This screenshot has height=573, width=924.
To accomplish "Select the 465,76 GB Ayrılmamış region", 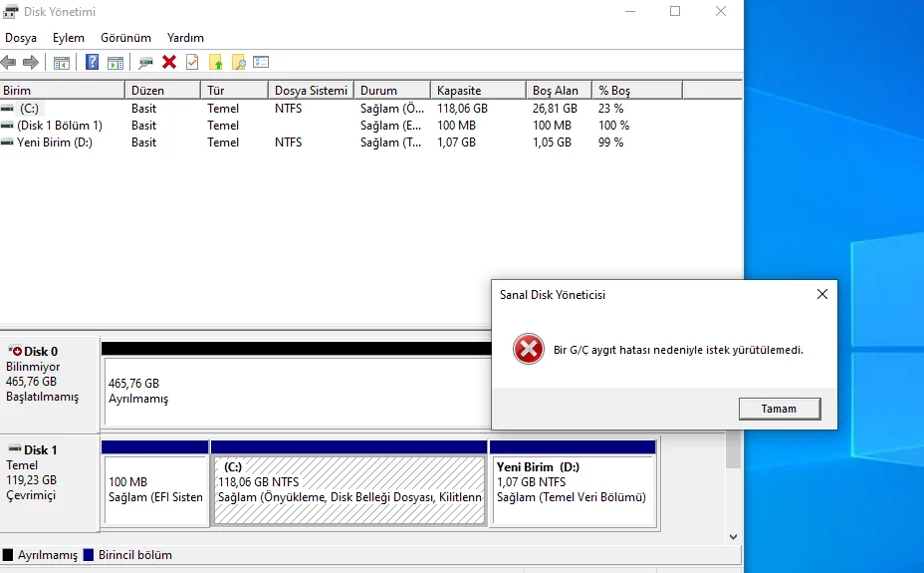I will [298, 391].
